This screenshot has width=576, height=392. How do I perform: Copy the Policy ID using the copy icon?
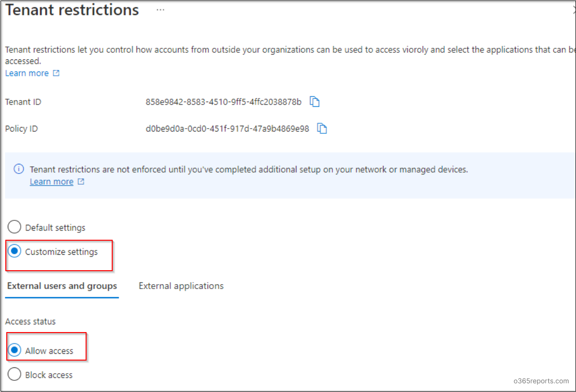322,128
